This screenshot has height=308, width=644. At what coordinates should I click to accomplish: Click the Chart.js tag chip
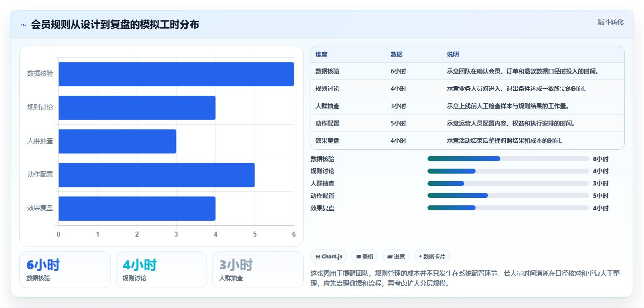[329, 256]
